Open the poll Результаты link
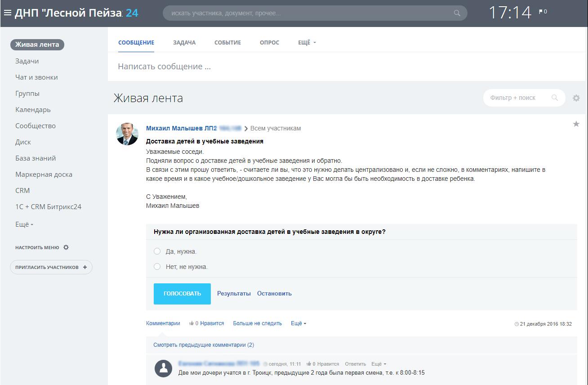 [234, 294]
